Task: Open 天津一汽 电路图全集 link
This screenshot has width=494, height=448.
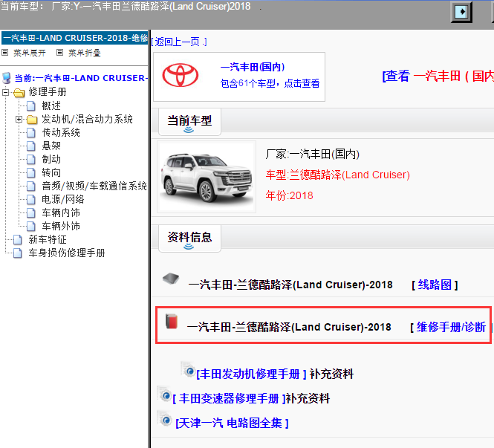Action: point(232,423)
